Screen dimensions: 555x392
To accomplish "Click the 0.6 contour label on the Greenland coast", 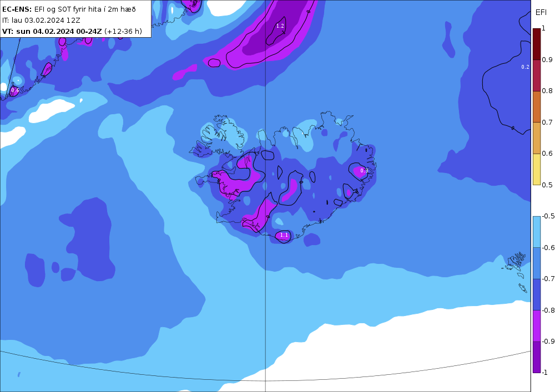I will (x=15, y=90).
